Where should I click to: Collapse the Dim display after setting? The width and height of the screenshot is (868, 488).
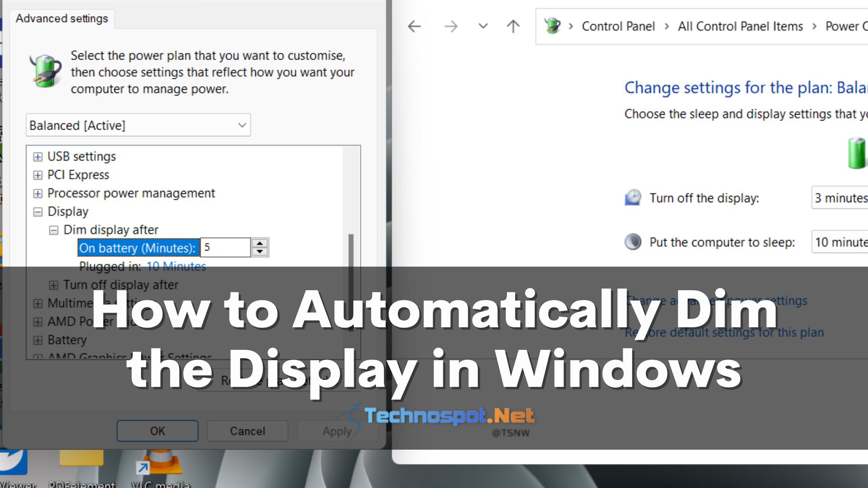(x=53, y=230)
